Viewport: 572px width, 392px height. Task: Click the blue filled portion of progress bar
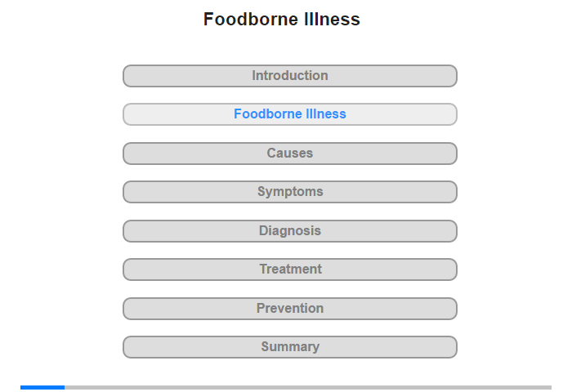(42, 387)
